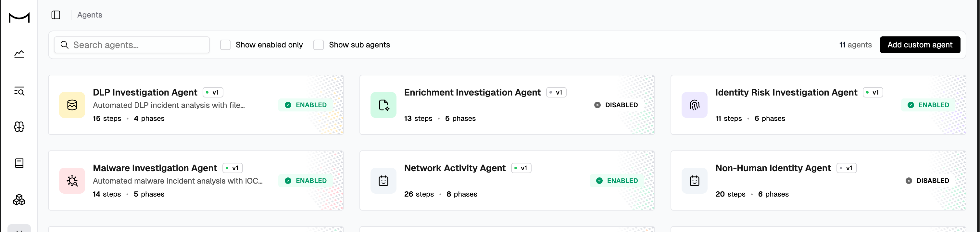Click the DLP Investigation Agent database icon
The height and width of the screenshot is (232, 980).
(x=72, y=105)
